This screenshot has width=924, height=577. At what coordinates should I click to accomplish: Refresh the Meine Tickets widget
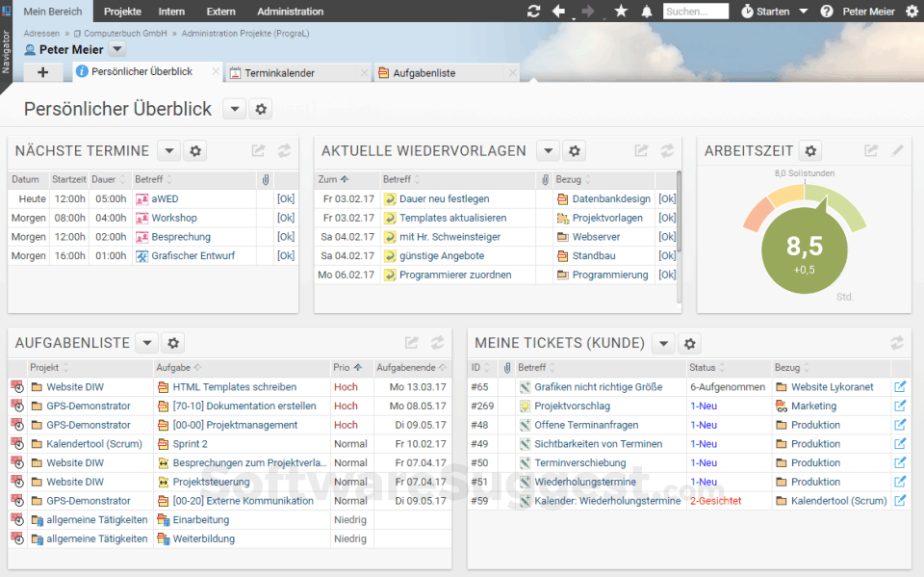(898, 342)
